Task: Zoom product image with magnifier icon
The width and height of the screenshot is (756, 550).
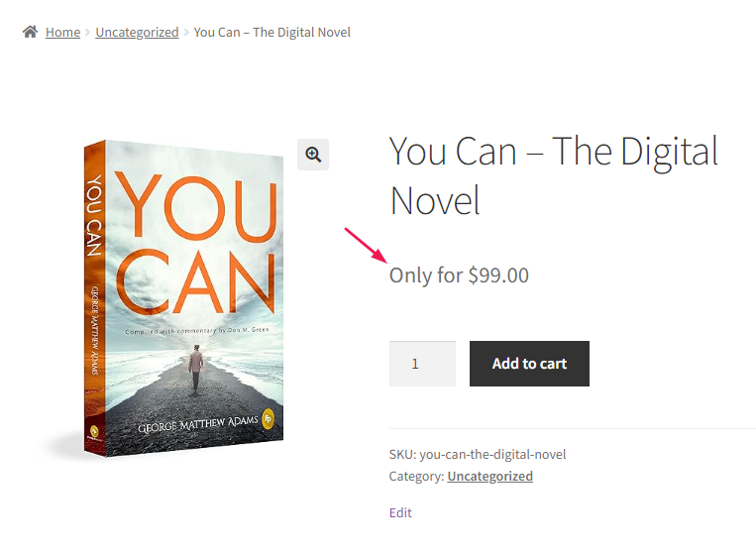Action: click(x=313, y=155)
